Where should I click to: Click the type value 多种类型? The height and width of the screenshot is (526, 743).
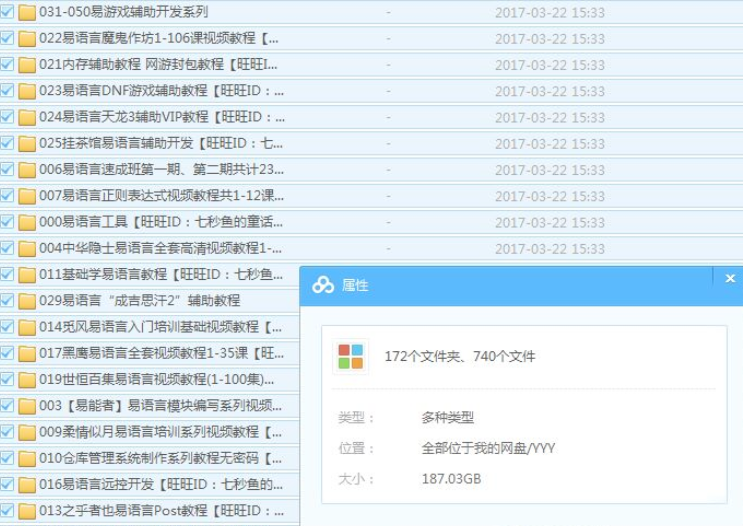point(447,417)
